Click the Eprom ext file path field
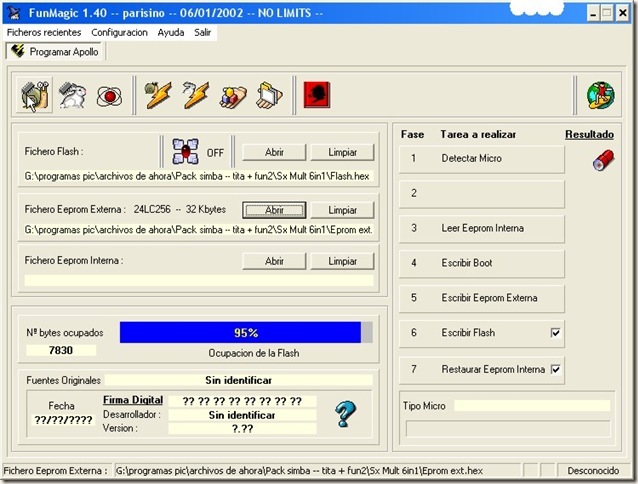 198,230
